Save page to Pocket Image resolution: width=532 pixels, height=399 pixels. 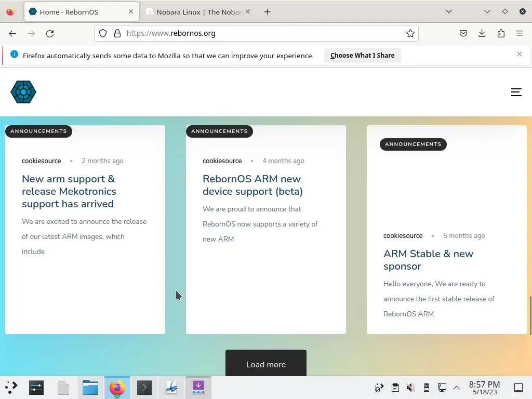[x=463, y=33]
